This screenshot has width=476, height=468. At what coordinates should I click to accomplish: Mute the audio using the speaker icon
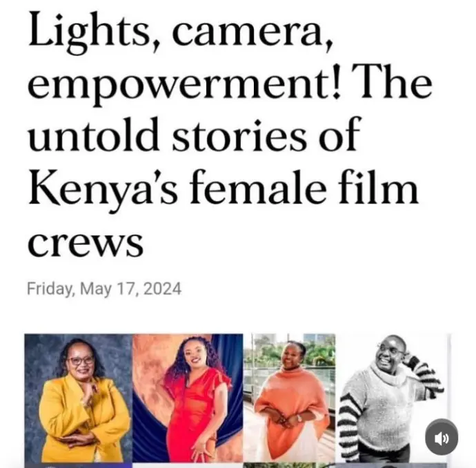click(x=442, y=438)
